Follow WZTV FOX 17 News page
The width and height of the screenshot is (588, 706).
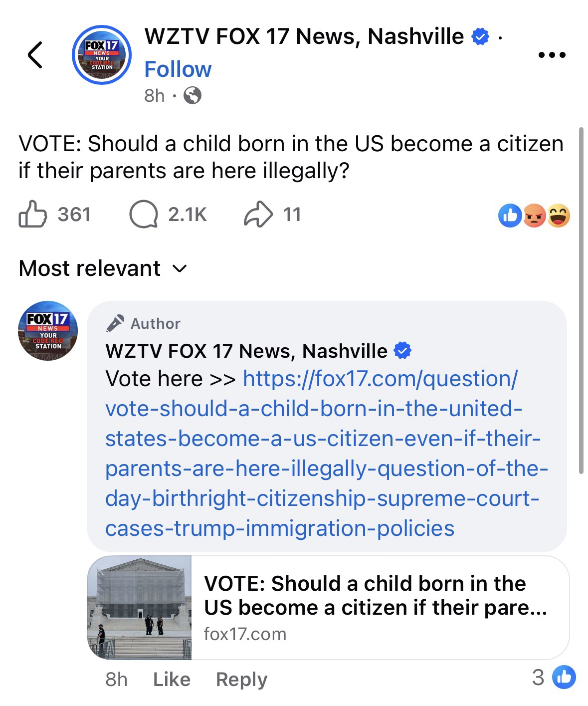pyautogui.click(x=178, y=69)
